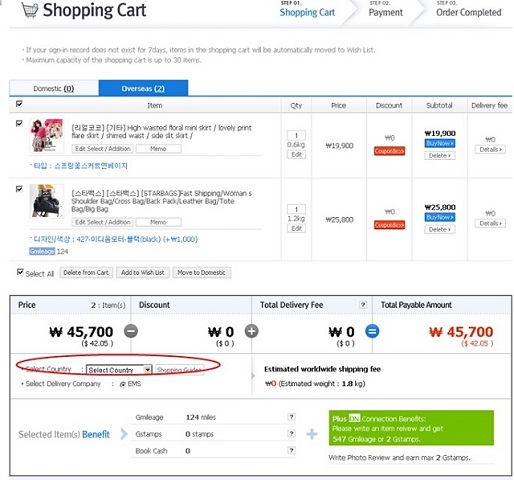
Task: Click the Delete from Cart button
Action: pyautogui.click(x=86, y=273)
